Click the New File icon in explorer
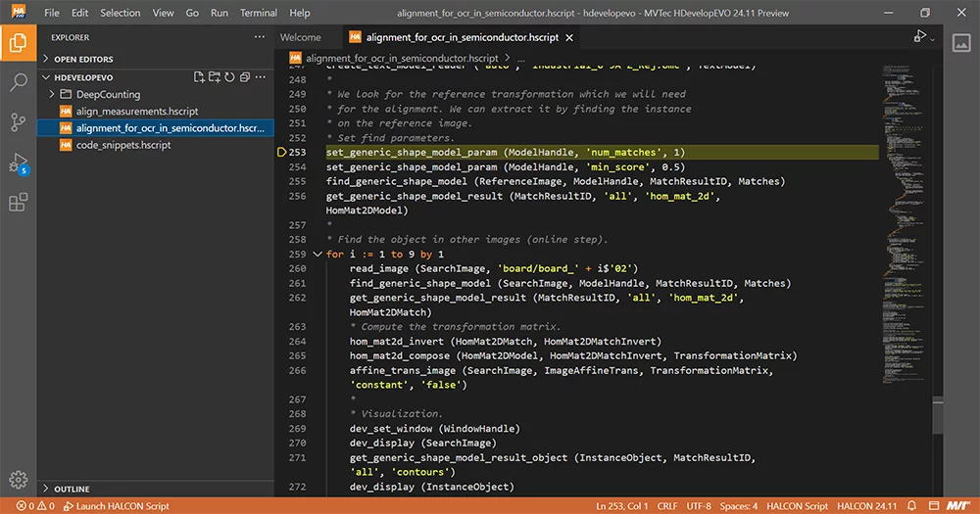The height and width of the screenshot is (514, 980). tap(200, 77)
